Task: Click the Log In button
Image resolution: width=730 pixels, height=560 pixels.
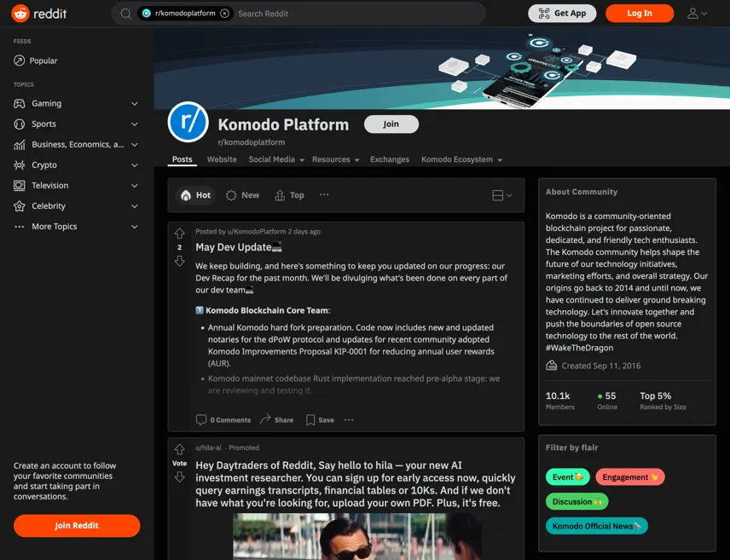Action: pyautogui.click(x=640, y=14)
